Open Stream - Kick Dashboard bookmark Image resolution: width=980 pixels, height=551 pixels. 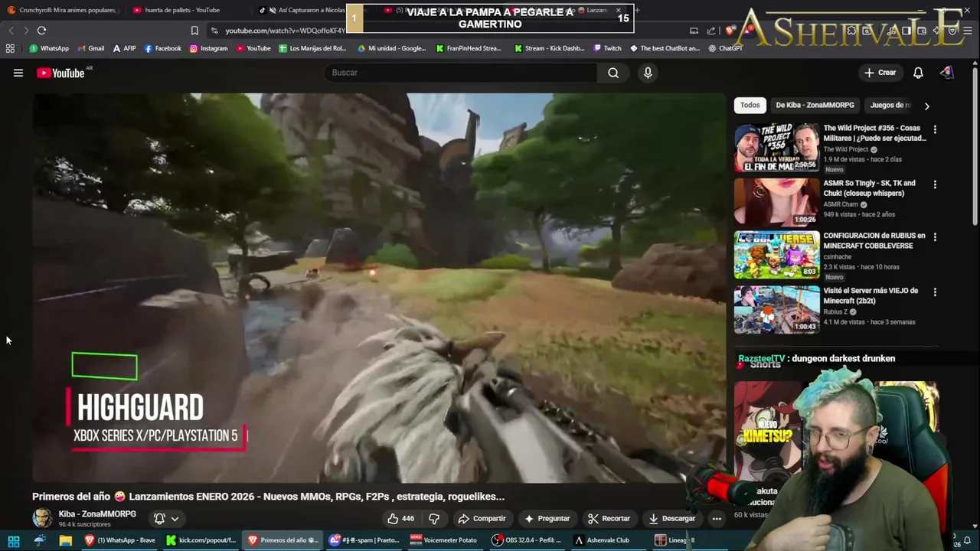point(550,48)
